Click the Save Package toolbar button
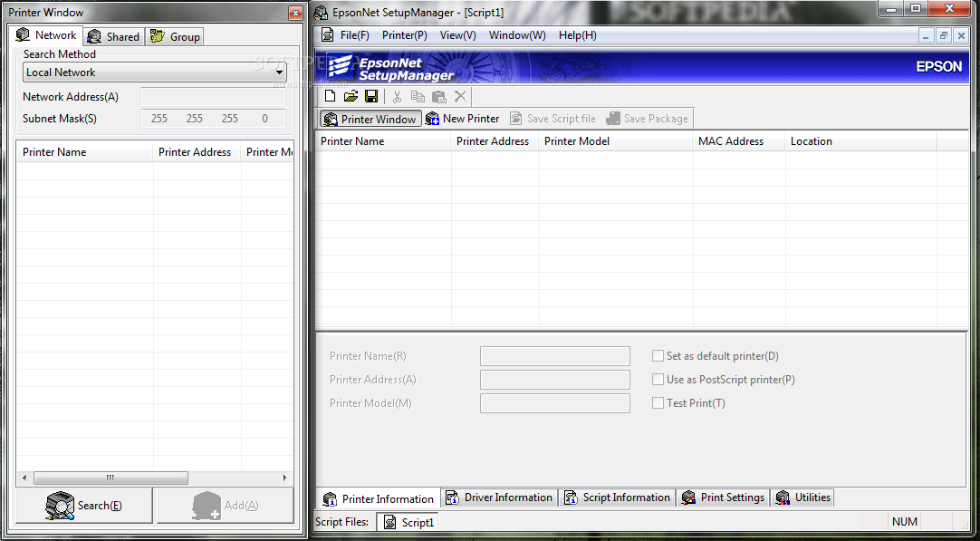The width and height of the screenshot is (980, 541). 647,119
